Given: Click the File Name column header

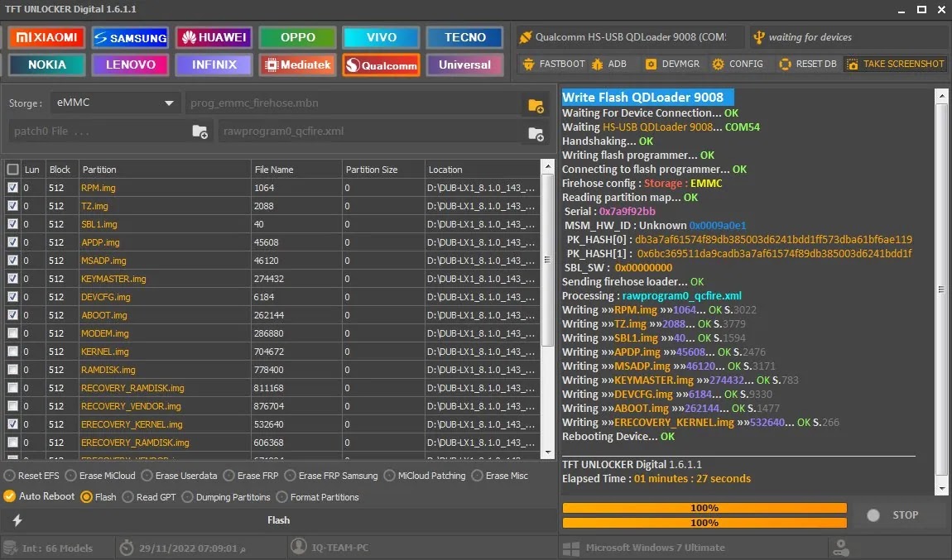Looking at the screenshot, I should [296, 170].
